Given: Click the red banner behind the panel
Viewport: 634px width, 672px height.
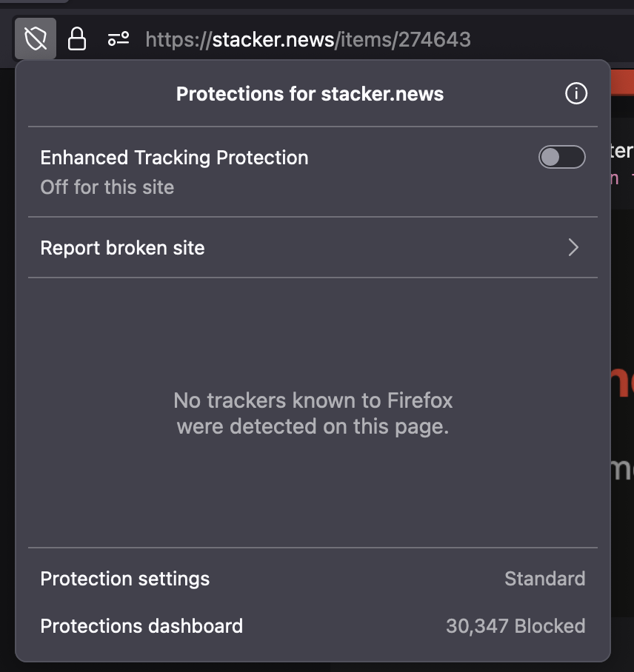Looking at the screenshot, I should click(x=621, y=81).
